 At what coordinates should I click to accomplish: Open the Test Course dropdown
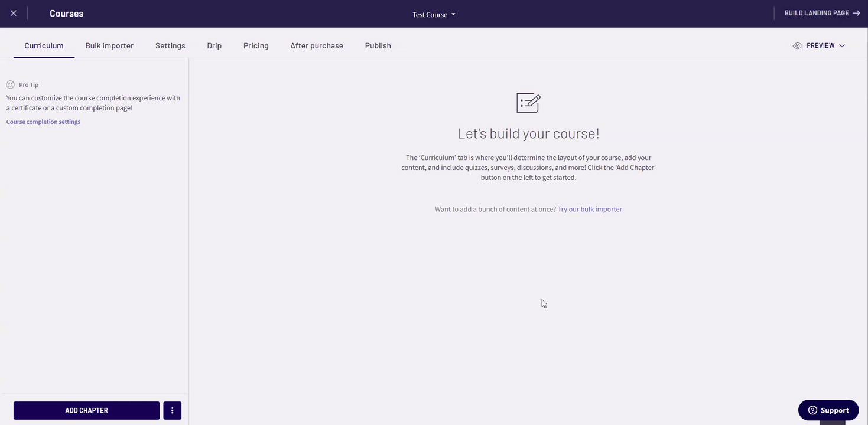(434, 15)
